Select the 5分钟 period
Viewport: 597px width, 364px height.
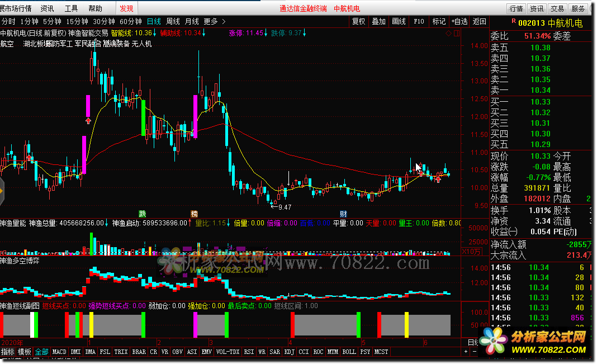pyautogui.click(x=52, y=21)
